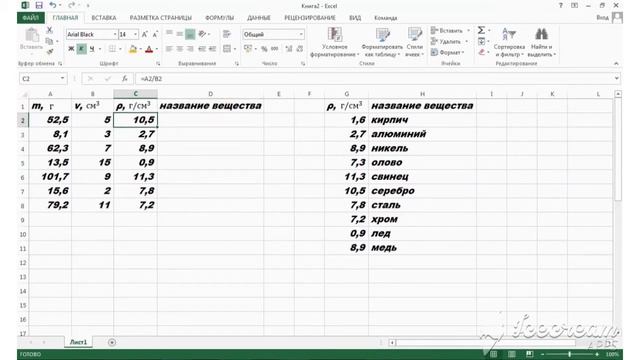The height and width of the screenshot is (360, 640).
Task: Toggle italic К formatting
Action: pos(81,49)
